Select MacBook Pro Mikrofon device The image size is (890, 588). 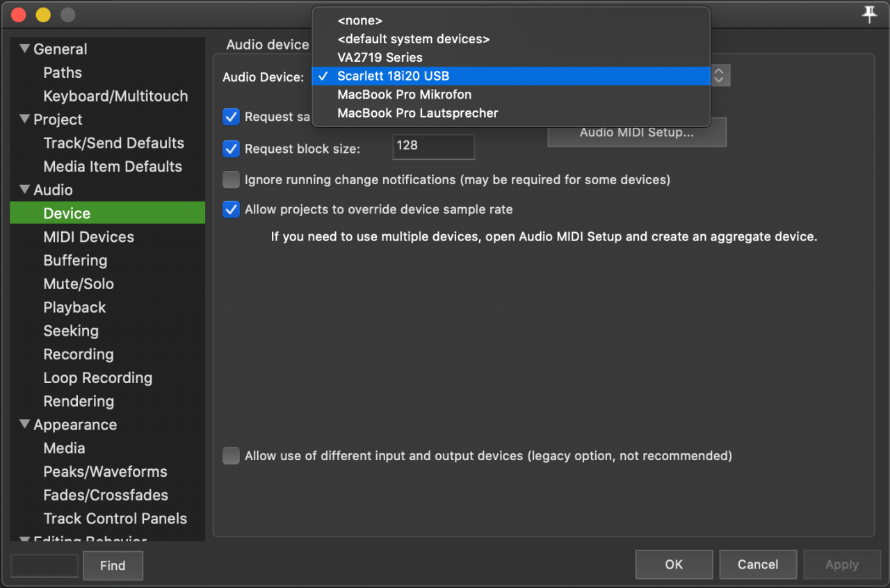pyautogui.click(x=511, y=95)
